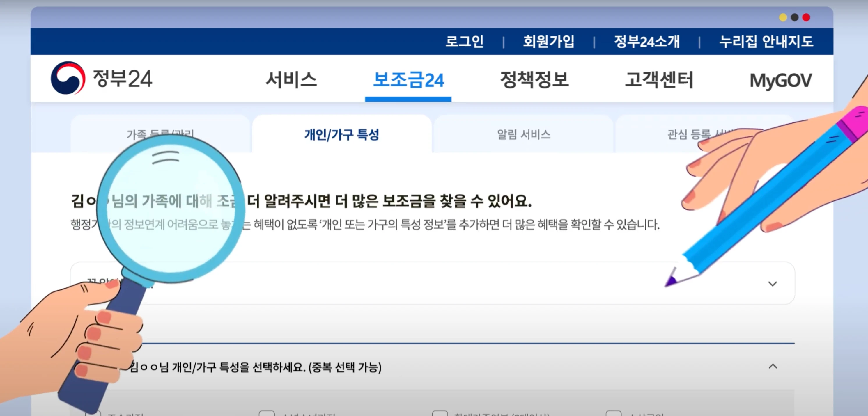Open the MyGOV menu
Viewport: 868px width, 416px height.
coord(781,81)
